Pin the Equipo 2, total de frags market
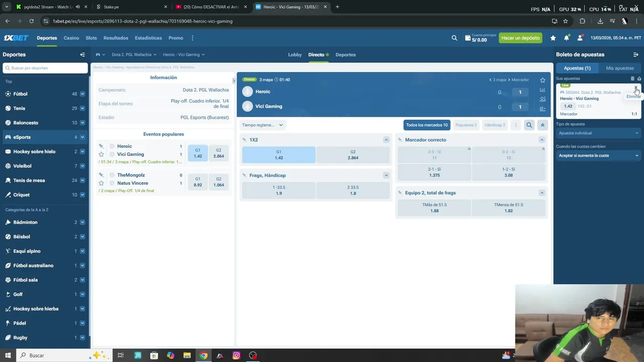The image size is (644, 362). coord(400,193)
